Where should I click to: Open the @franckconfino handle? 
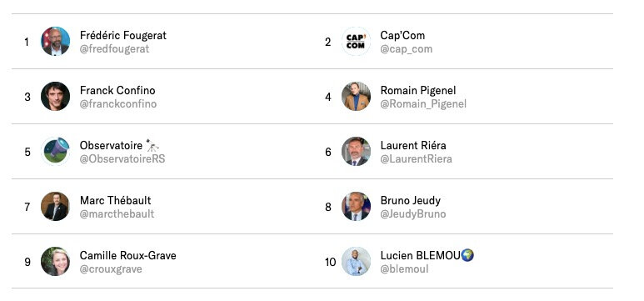(118, 104)
